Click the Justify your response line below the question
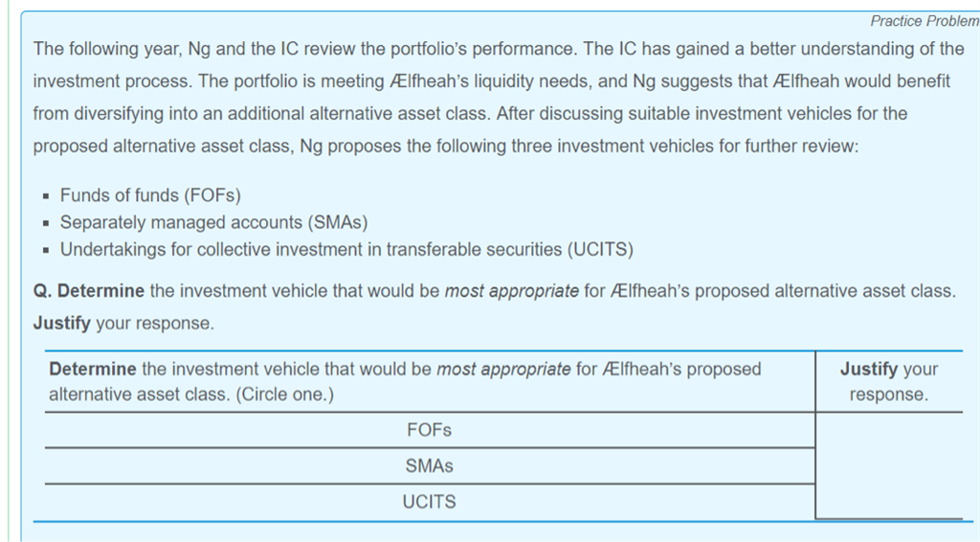The image size is (980, 542). (123, 324)
